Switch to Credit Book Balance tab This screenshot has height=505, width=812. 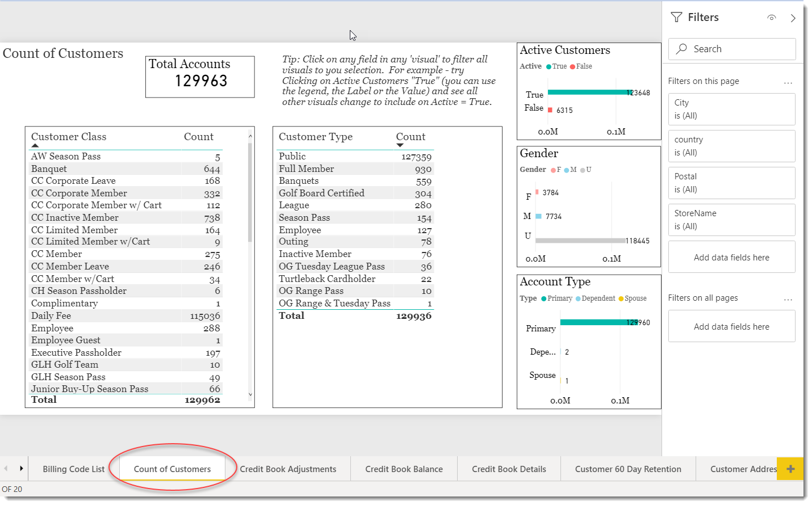coord(404,469)
